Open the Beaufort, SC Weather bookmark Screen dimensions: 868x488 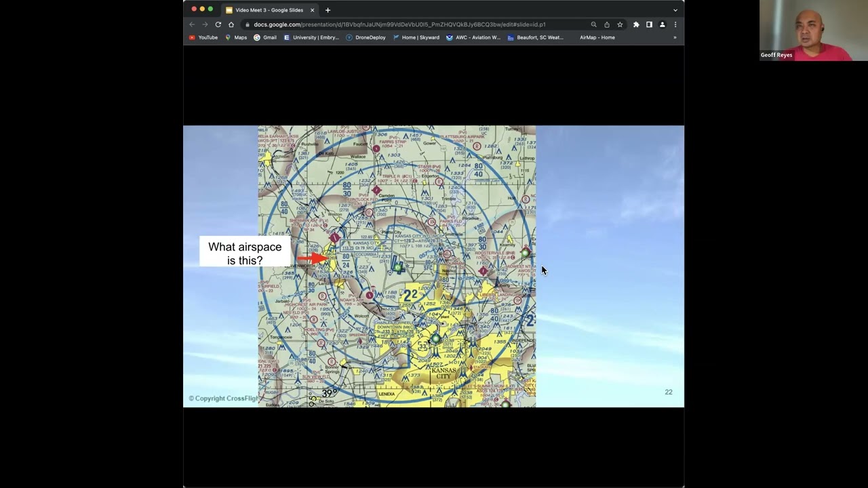[536, 37]
